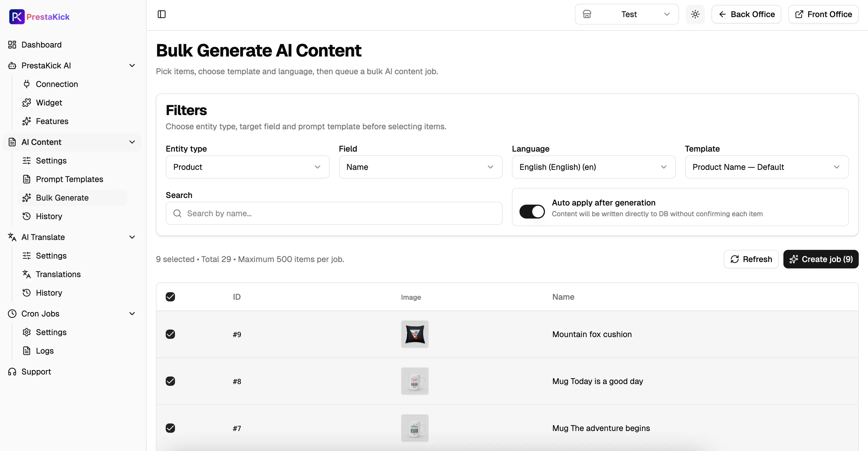The height and width of the screenshot is (451, 868).
Task: Click the Logs file icon
Action: (x=27, y=350)
